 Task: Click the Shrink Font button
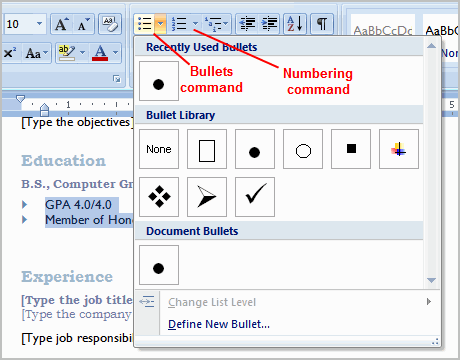[83, 24]
